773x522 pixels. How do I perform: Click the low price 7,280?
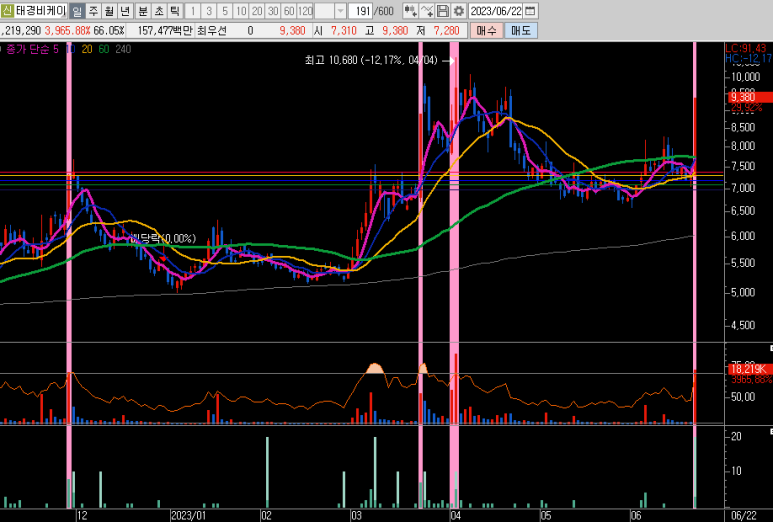pos(446,31)
